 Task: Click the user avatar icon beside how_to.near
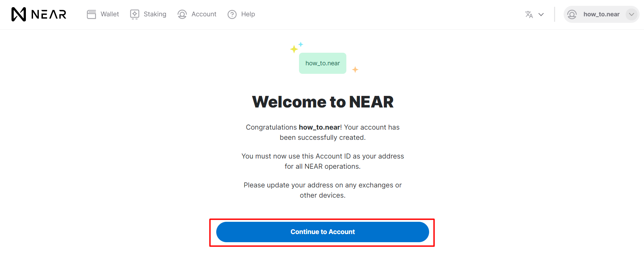572,14
